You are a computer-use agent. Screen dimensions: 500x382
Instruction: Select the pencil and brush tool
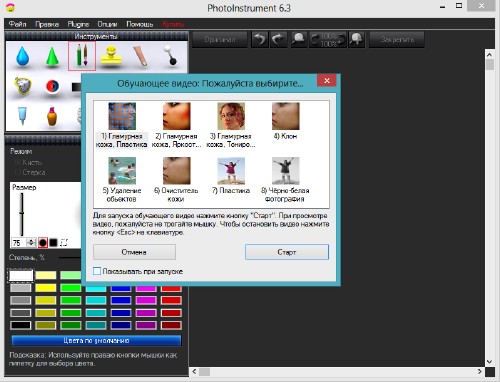click(82, 56)
